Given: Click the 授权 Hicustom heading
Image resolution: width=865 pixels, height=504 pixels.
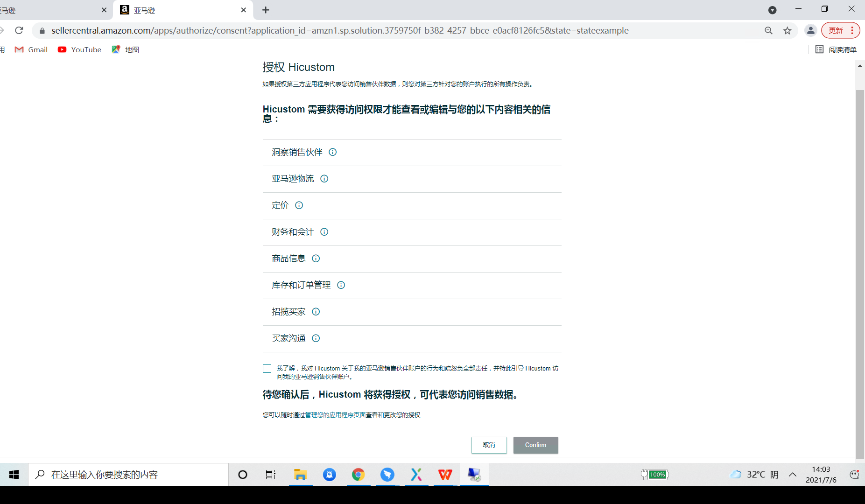Looking at the screenshot, I should pyautogui.click(x=299, y=67).
